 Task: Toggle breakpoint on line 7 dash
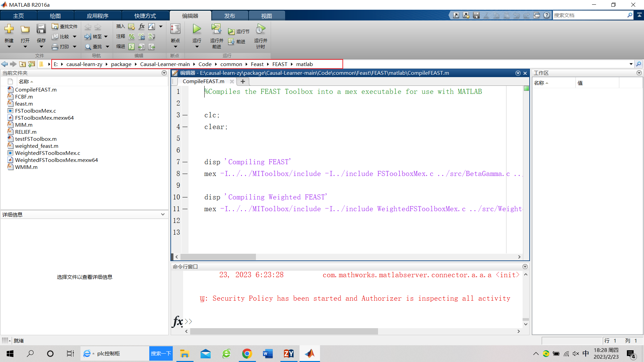point(185,162)
